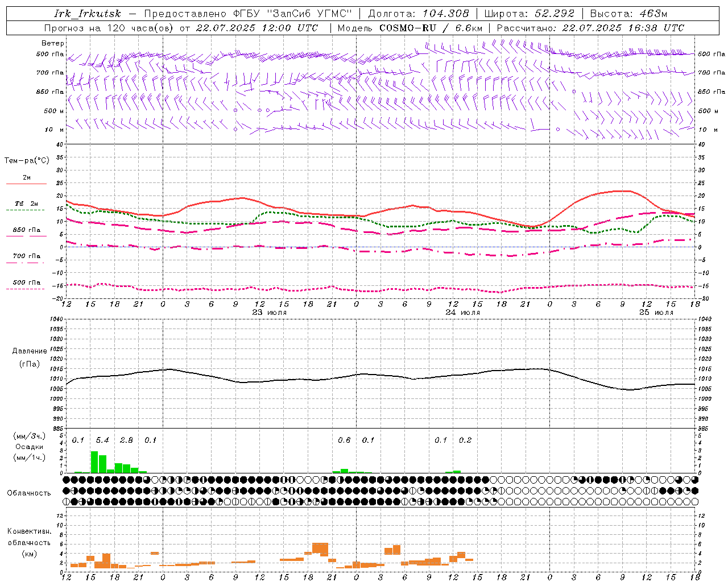Click the '(мм/1ч.)' hourly precipitation unit label
The height and width of the screenshot is (582, 728).
click(28, 458)
